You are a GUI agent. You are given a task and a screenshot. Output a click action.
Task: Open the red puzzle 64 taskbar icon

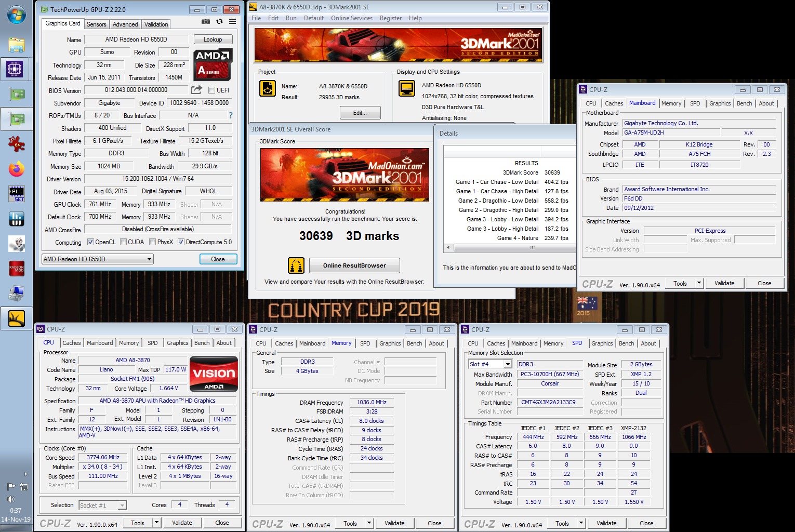tap(16, 144)
